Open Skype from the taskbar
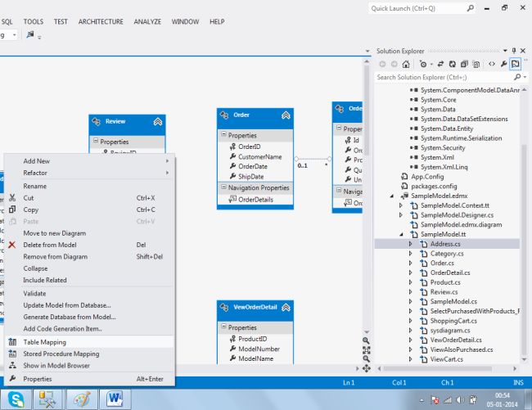The height and width of the screenshot is (410, 532). [16, 399]
